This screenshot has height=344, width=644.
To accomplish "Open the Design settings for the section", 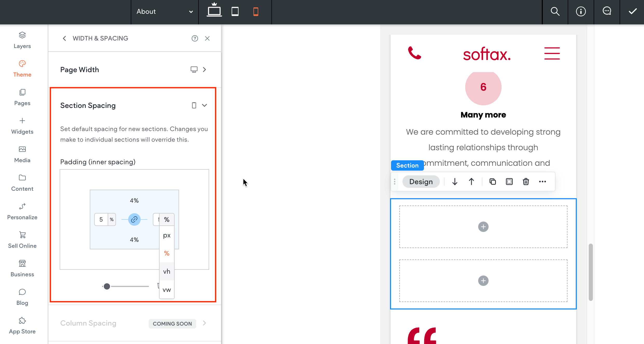I will pyautogui.click(x=421, y=181).
